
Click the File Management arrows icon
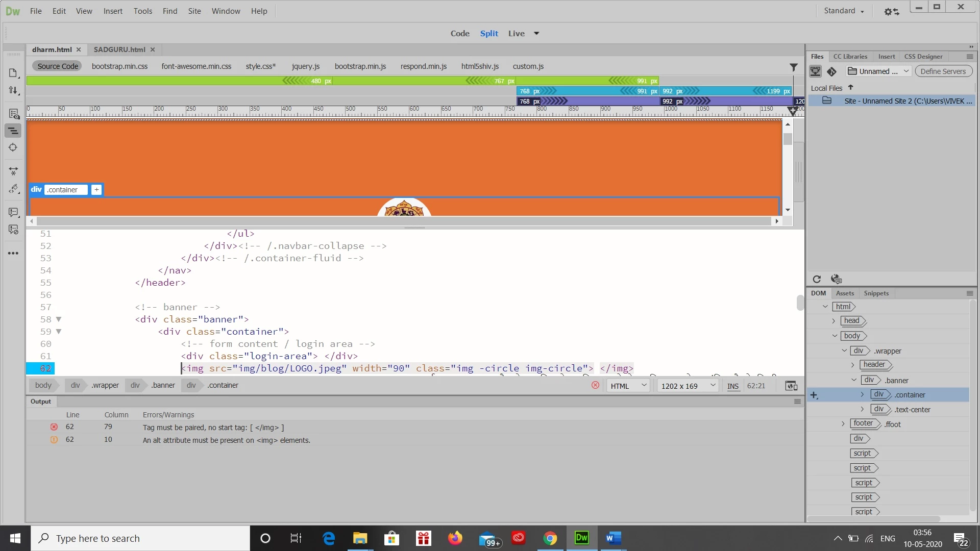click(13, 91)
